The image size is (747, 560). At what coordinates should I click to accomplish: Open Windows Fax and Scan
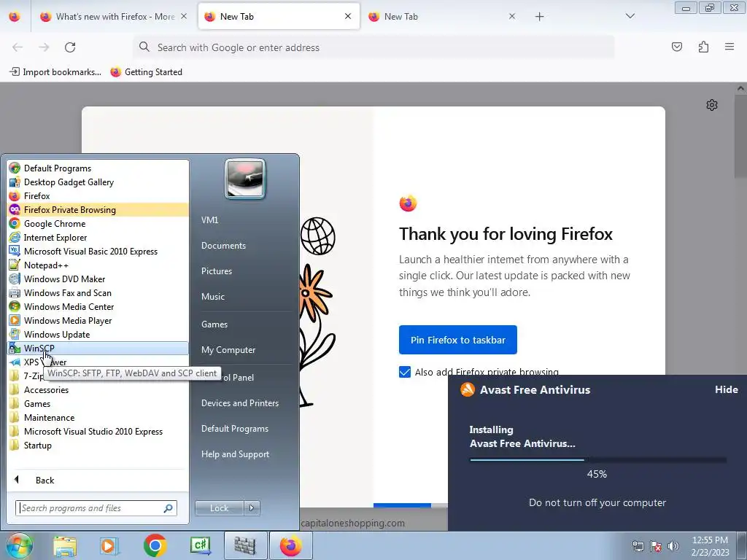click(98, 293)
